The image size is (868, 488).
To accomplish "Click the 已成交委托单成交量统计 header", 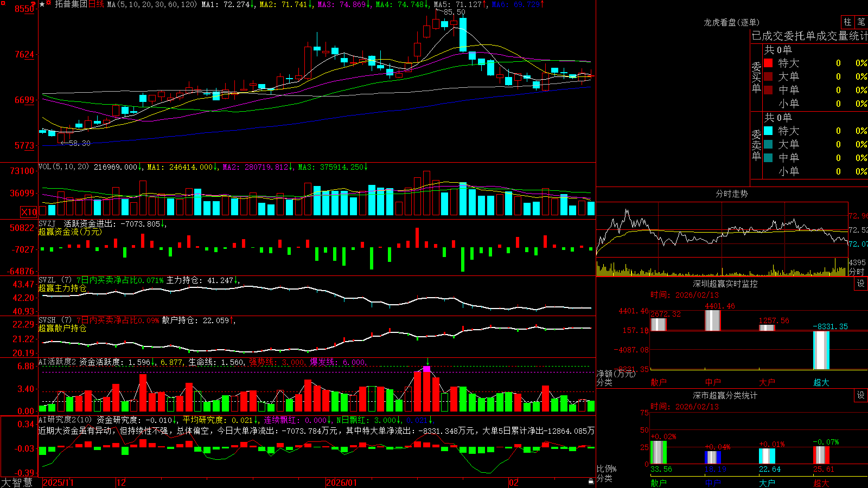I will [x=809, y=36].
